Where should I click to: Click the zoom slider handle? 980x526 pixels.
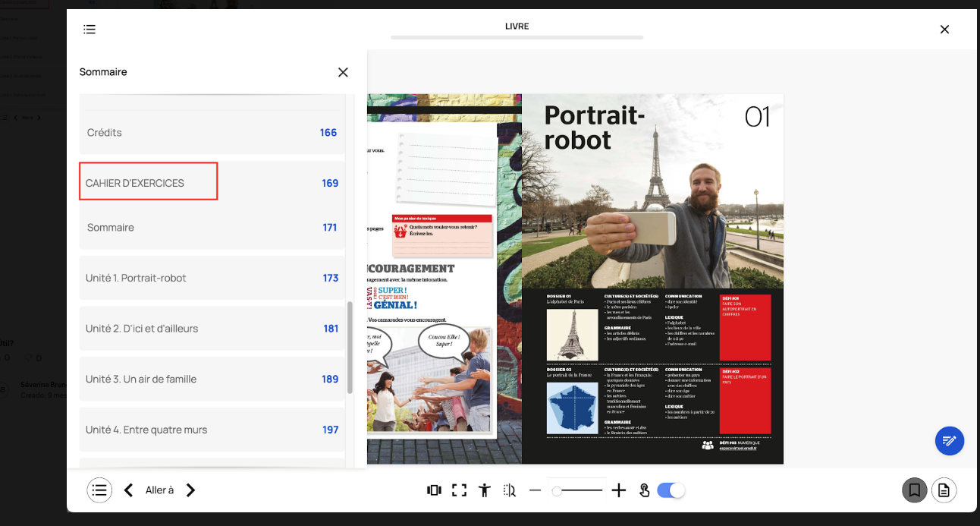point(557,491)
